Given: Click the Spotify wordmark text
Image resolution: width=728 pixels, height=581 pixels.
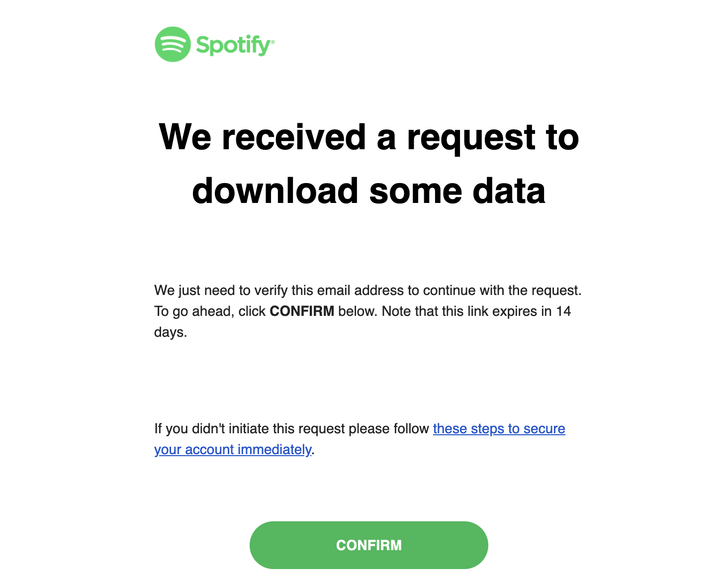Looking at the screenshot, I should (x=232, y=45).
